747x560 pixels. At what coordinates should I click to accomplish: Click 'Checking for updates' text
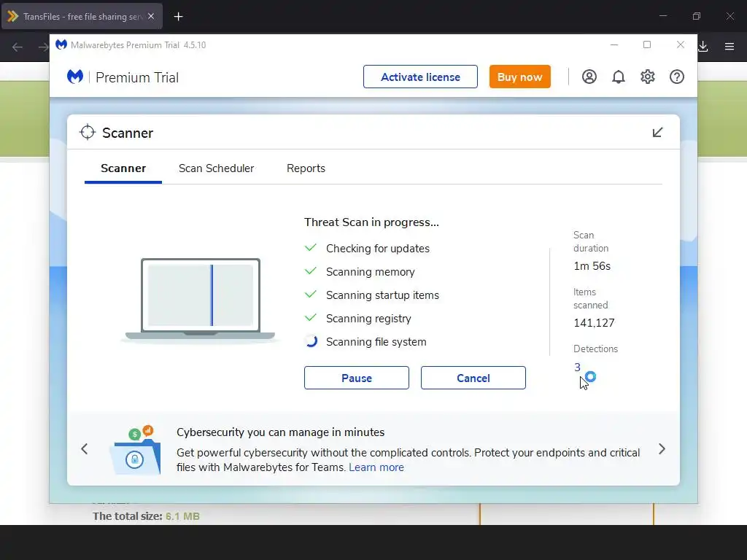[x=378, y=249]
